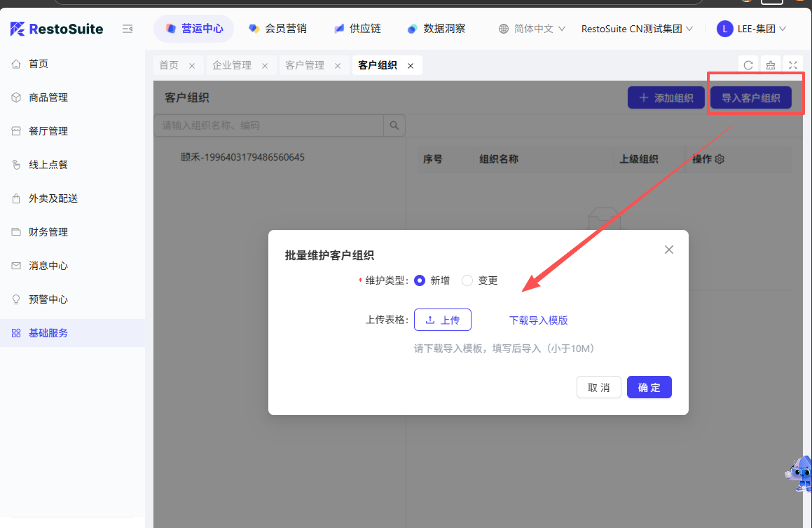Open column settings gear next to 操作

point(720,159)
